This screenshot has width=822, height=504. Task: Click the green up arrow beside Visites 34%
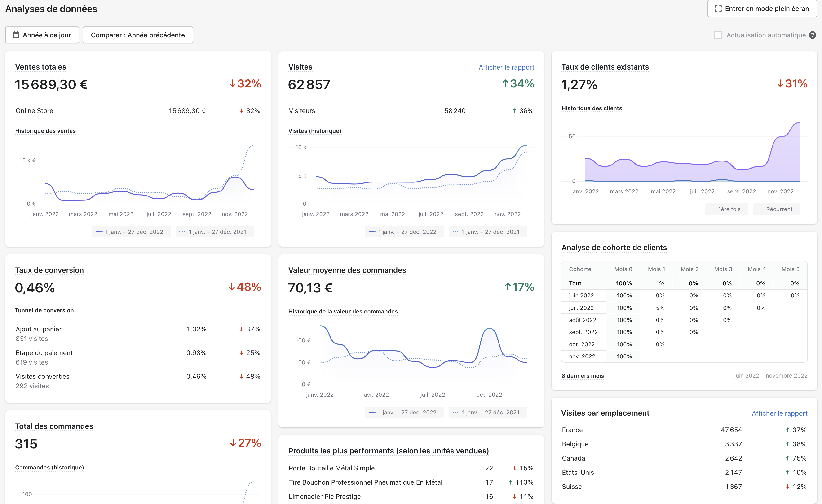click(x=505, y=84)
